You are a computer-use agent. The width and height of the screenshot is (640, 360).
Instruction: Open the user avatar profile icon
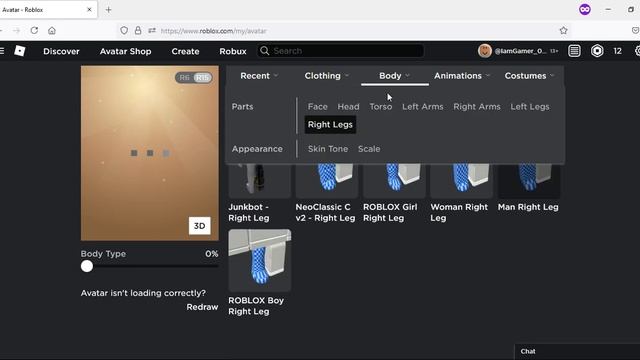[484, 51]
